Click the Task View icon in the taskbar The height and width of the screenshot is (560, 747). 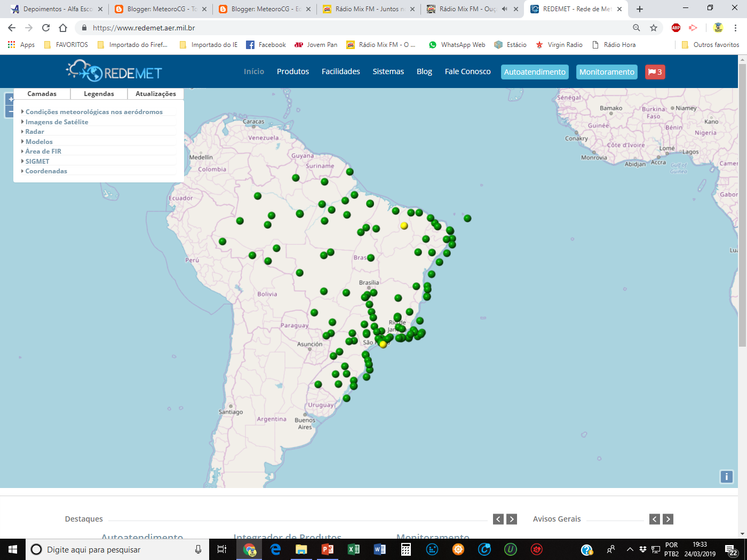[x=221, y=549]
